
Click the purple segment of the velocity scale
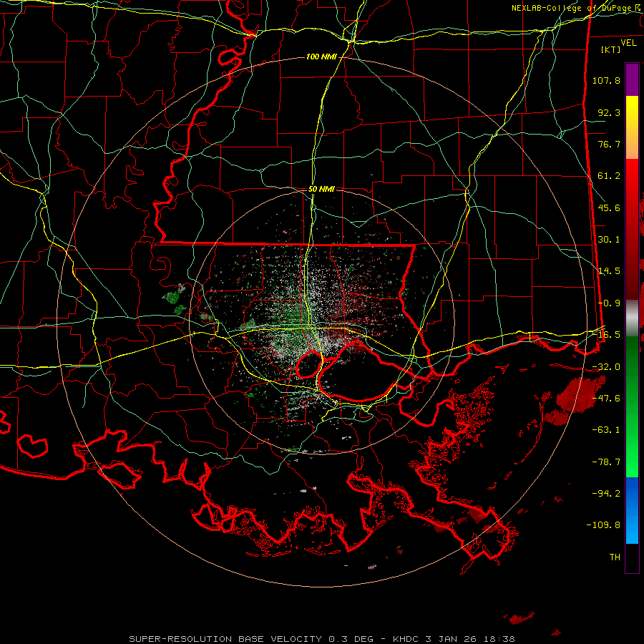(x=632, y=79)
